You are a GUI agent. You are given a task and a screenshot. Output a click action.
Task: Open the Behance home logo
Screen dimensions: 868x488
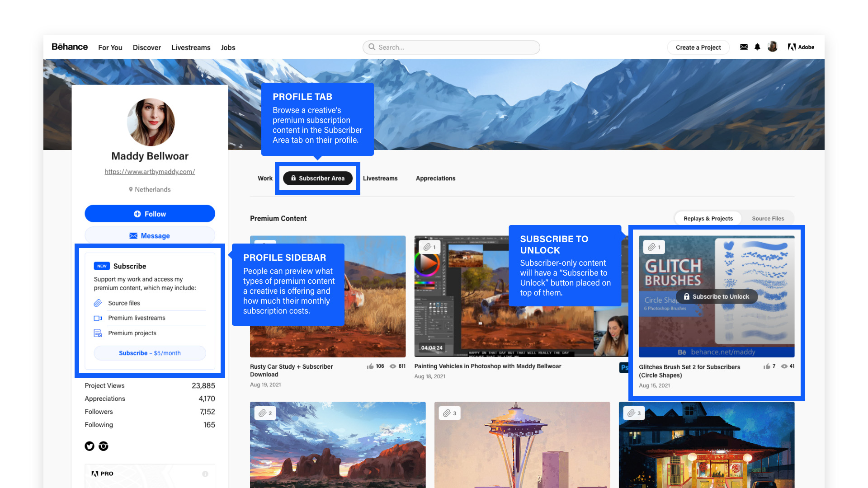[x=70, y=47]
